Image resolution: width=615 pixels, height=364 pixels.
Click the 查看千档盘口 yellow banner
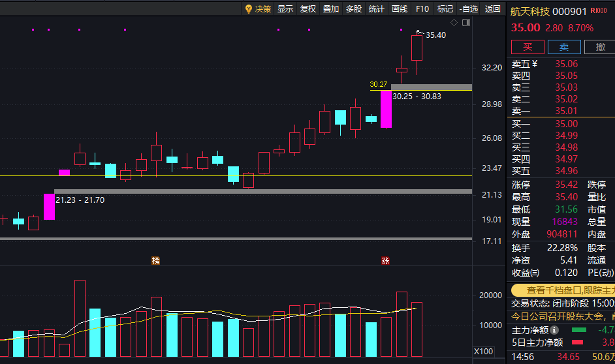point(563,290)
